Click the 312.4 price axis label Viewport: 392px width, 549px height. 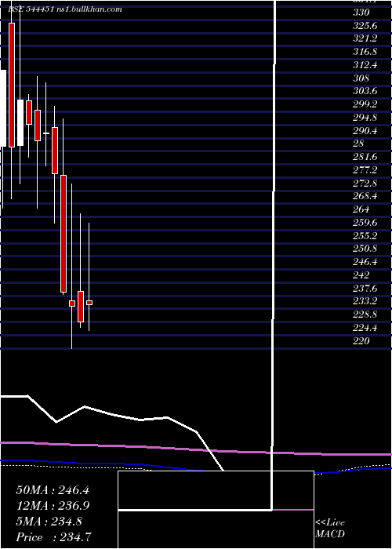point(365,65)
